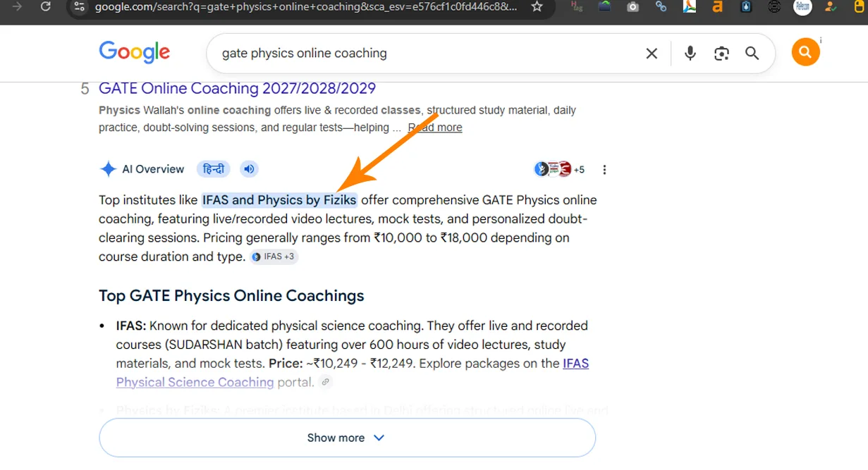
Task: Click the Top GATE Physics Online Coachings heading
Action: click(x=231, y=295)
